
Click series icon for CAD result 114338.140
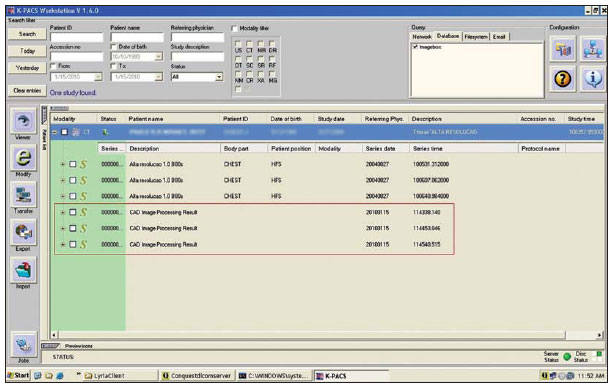click(83, 213)
